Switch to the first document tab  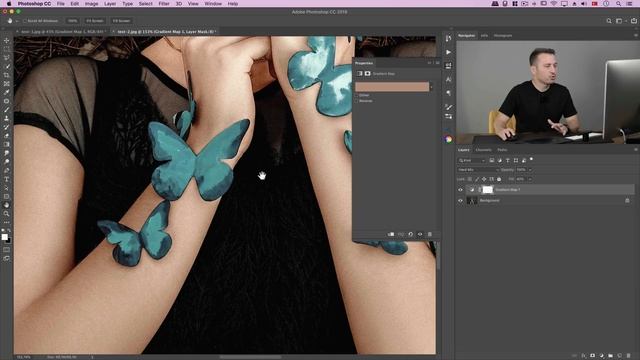[62, 31]
